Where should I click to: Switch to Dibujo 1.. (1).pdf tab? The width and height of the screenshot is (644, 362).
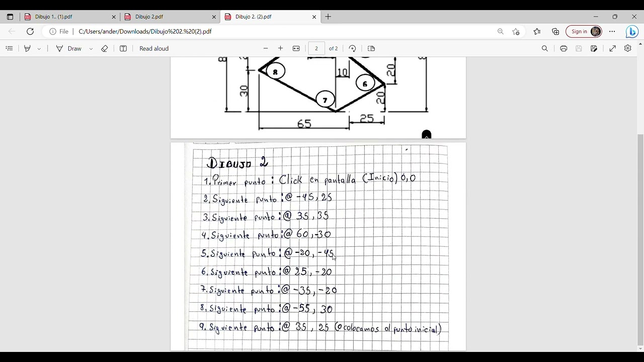tap(70, 17)
